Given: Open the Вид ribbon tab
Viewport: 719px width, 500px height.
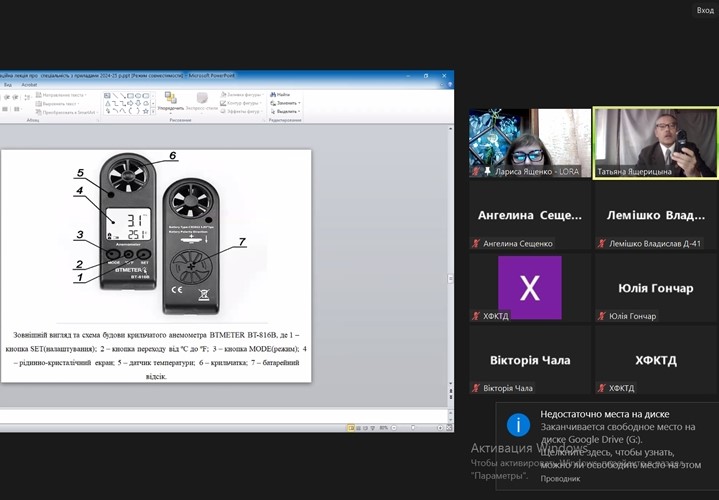Looking at the screenshot, I should click(8, 85).
